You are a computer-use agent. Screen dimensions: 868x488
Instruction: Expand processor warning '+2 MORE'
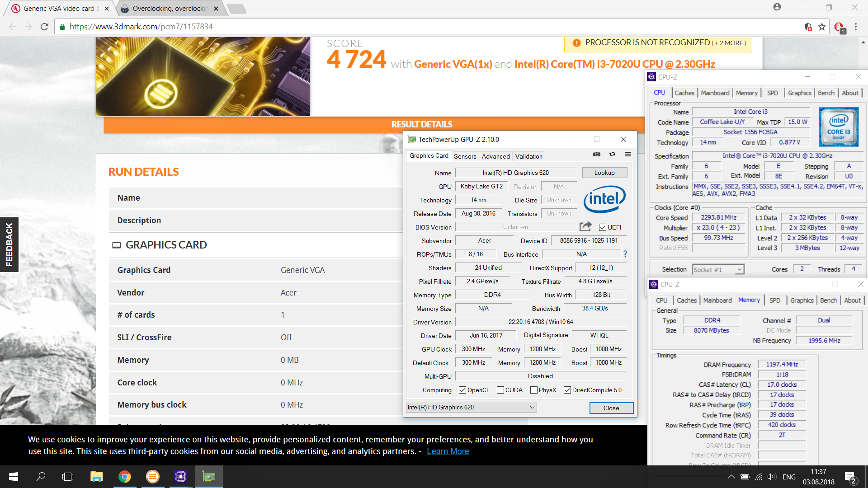(728, 43)
